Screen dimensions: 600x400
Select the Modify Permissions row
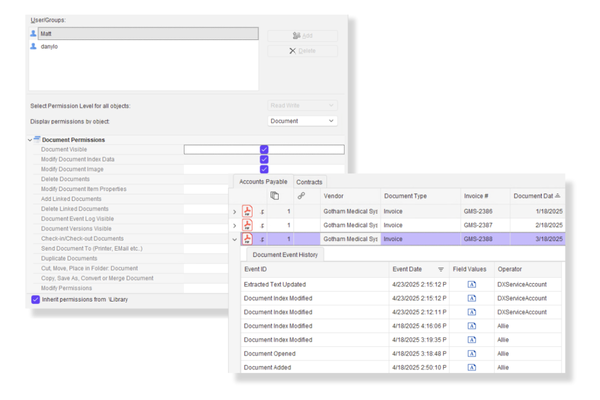coord(130,288)
